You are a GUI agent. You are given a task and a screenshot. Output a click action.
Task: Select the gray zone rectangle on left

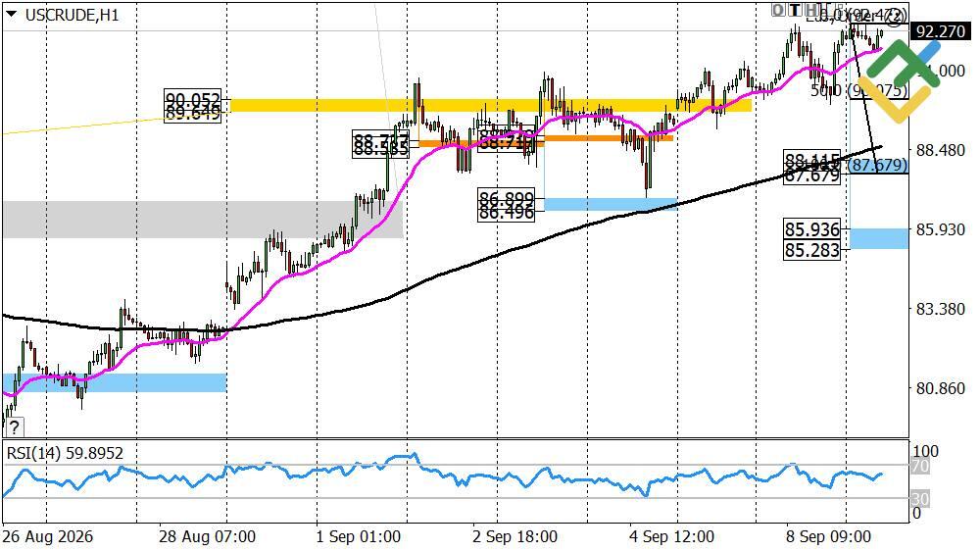[x=203, y=220]
